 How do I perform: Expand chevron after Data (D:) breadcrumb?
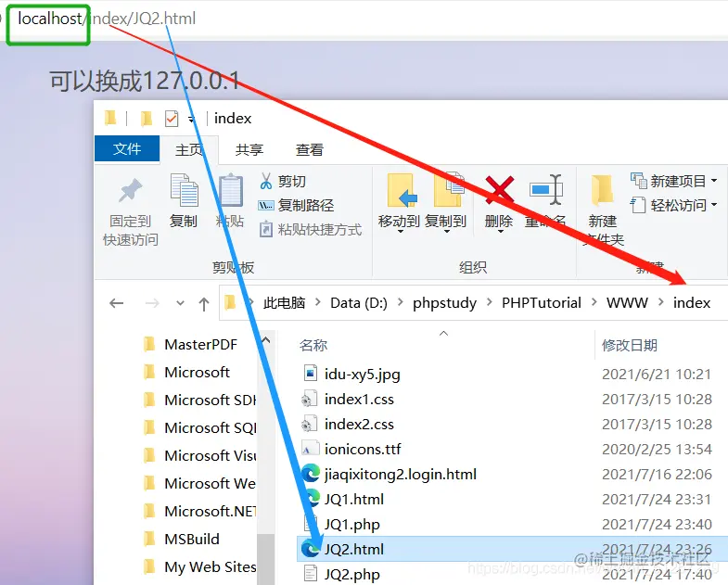pos(401,303)
